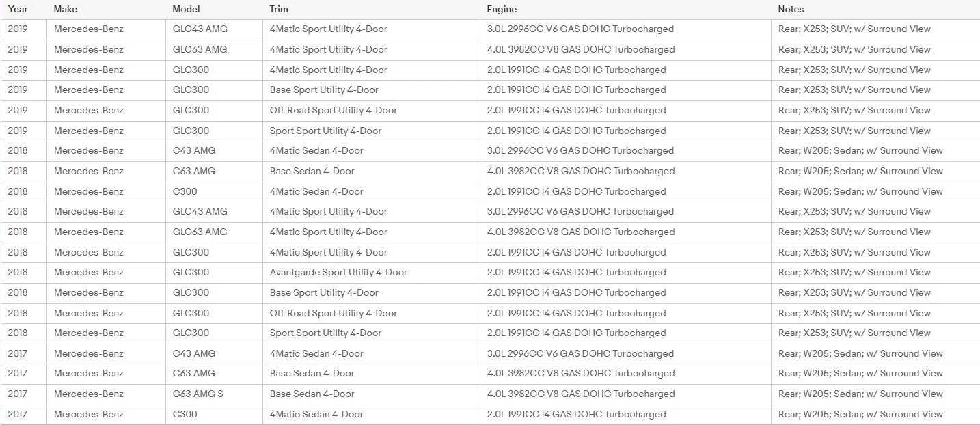This screenshot has height=425, width=980.
Task: Select the Engine column header
Action: tap(502, 10)
